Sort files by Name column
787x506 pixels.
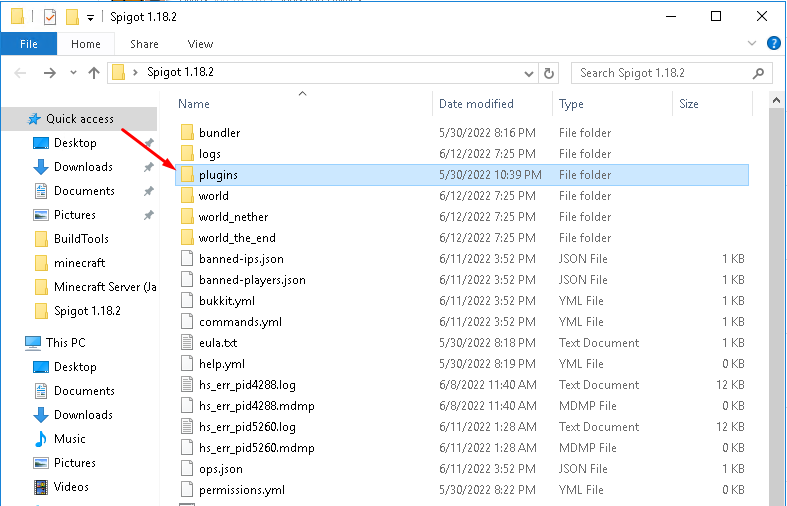point(194,104)
